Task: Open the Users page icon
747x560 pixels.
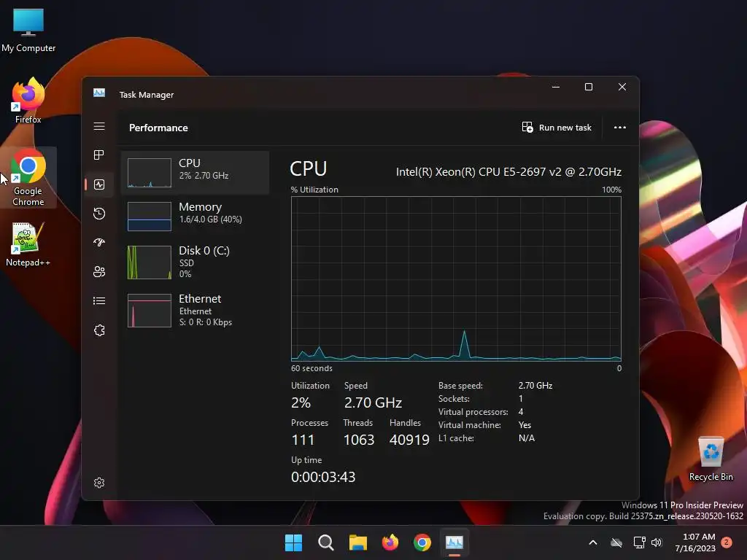Action: point(99,271)
